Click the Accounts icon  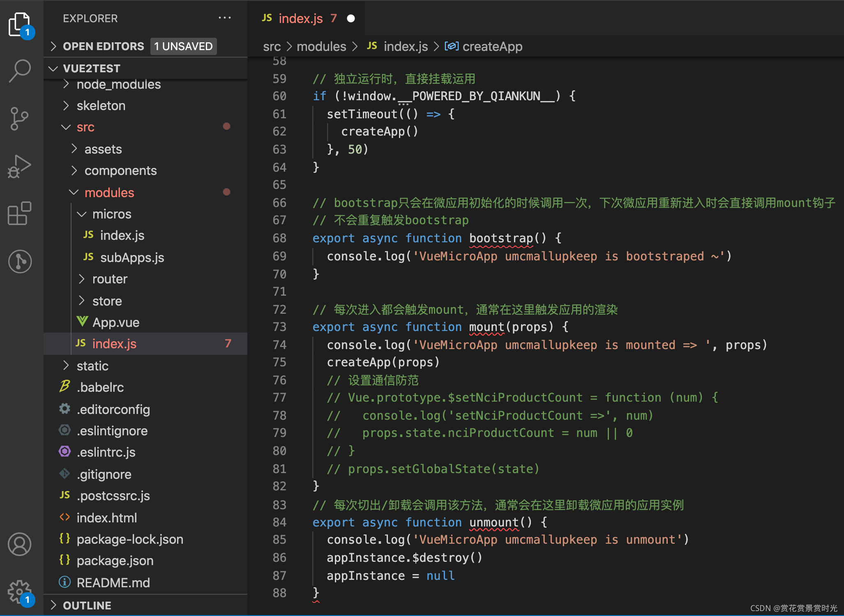pyautogui.click(x=19, y=544)
